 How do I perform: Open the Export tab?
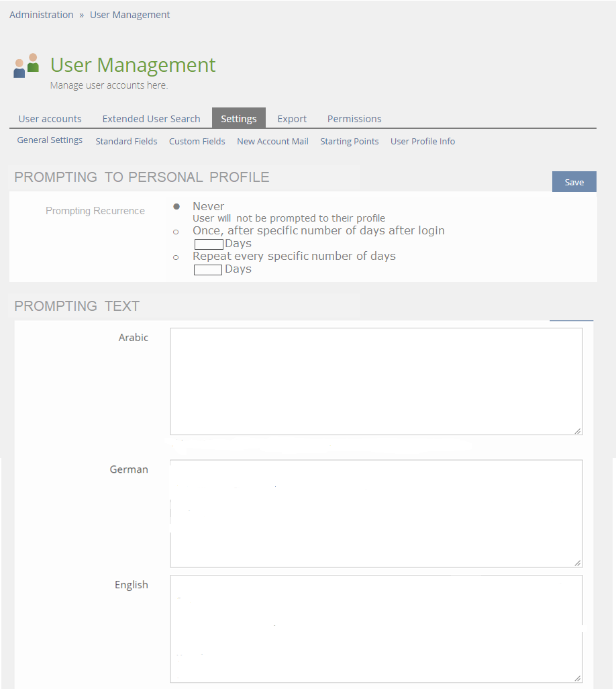292,119
